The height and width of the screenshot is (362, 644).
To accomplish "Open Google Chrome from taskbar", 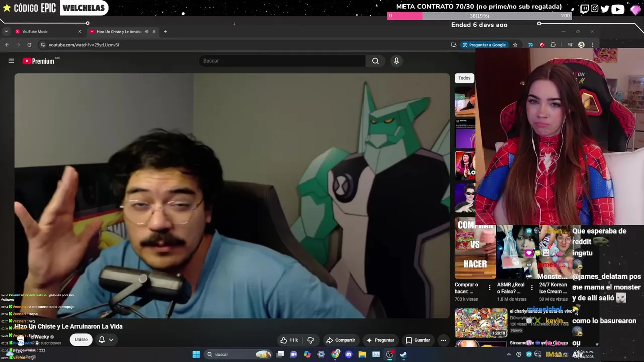I will 335,354.
